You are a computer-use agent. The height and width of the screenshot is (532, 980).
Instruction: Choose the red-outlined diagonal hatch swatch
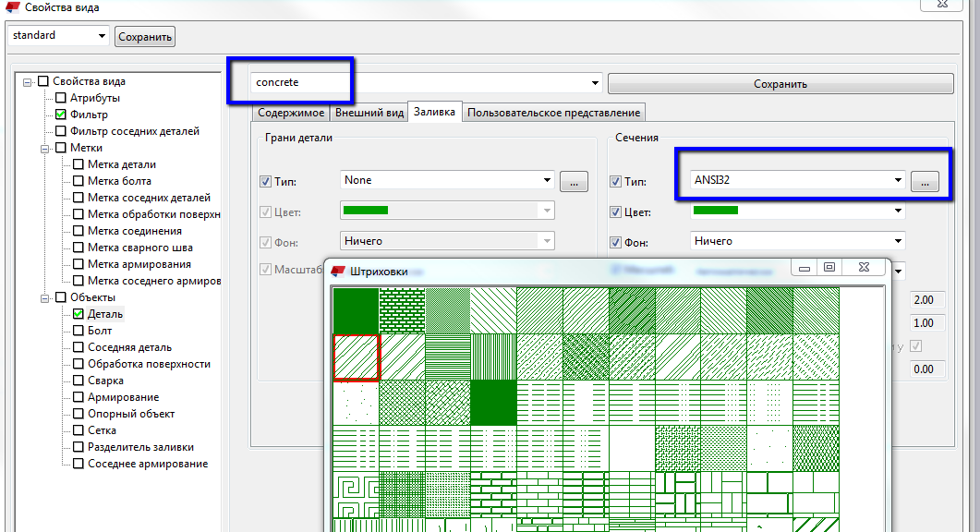[356, 357]
